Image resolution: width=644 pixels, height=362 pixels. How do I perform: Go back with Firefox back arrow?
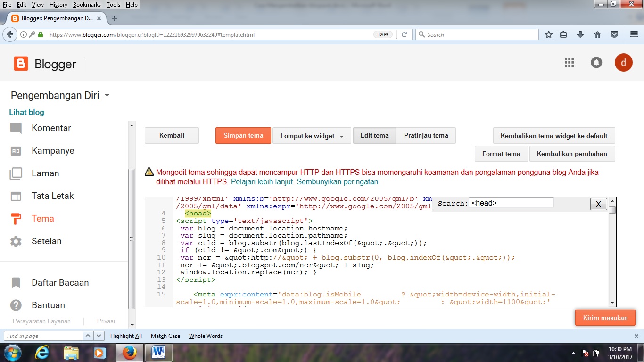pyautogui.click(x=10, y=34)
